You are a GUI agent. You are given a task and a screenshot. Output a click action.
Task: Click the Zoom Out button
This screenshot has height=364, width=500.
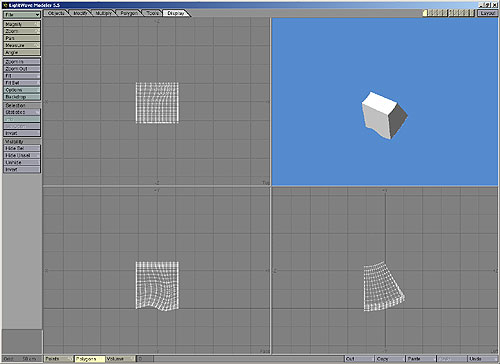[22, 69]
